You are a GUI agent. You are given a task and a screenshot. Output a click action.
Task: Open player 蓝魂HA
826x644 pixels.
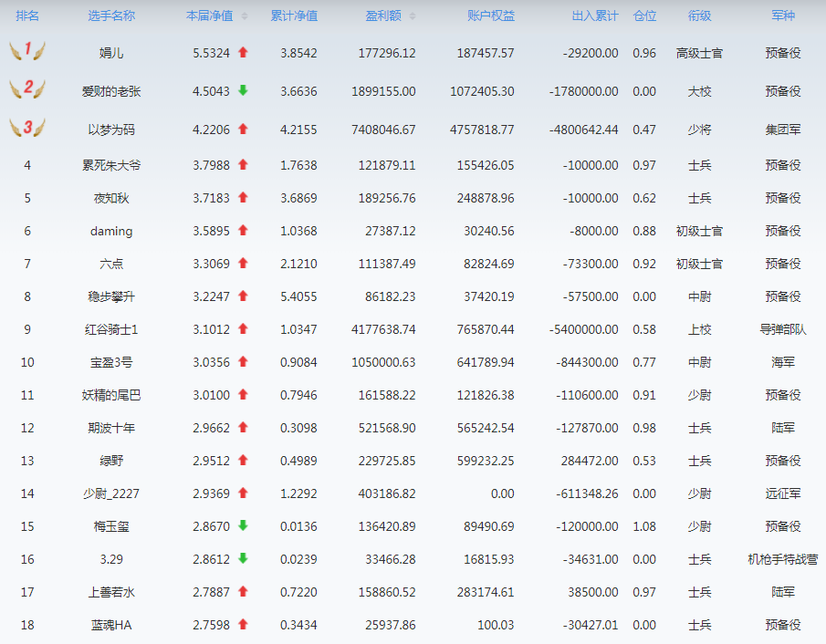(111, 625)
